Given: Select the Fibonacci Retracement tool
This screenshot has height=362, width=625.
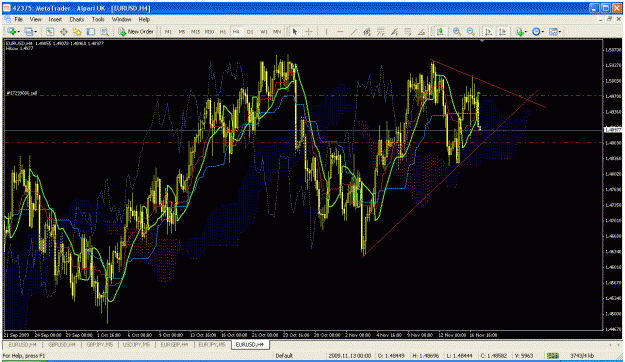Looking at the screenshot, I should 381,31.
